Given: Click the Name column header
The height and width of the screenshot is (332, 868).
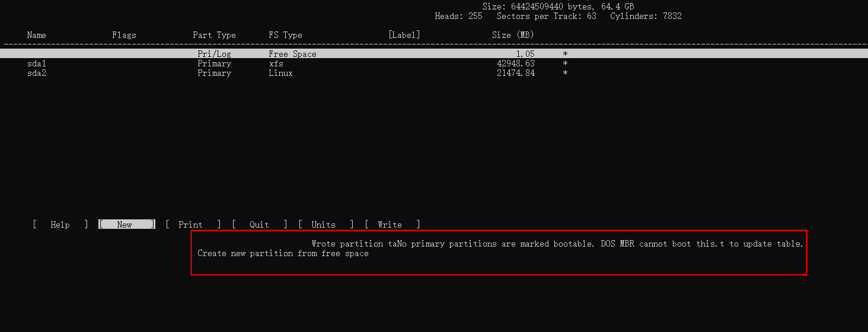Looking at the screenshot, I should tap(37, 35).
